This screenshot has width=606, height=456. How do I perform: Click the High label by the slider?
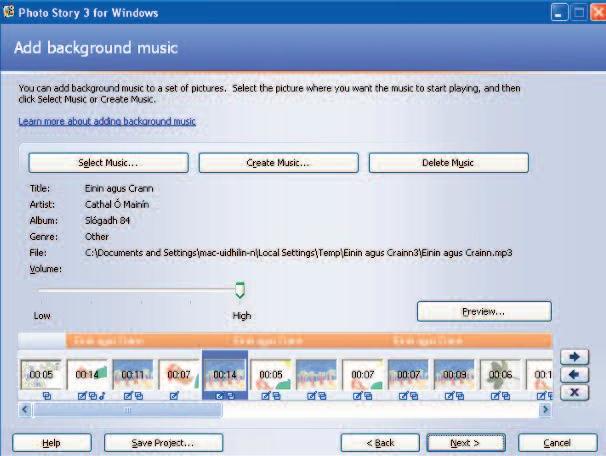click(242, 316)
